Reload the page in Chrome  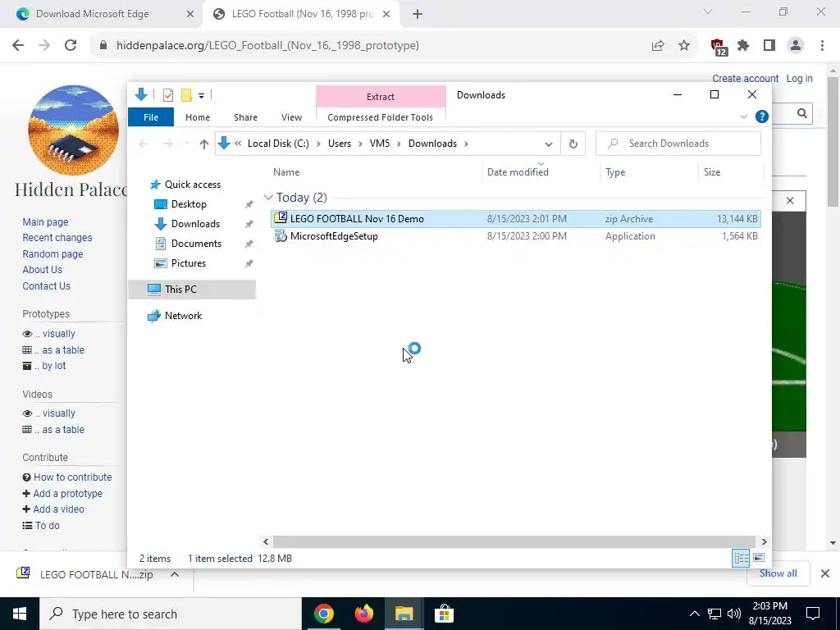(71, 46)
